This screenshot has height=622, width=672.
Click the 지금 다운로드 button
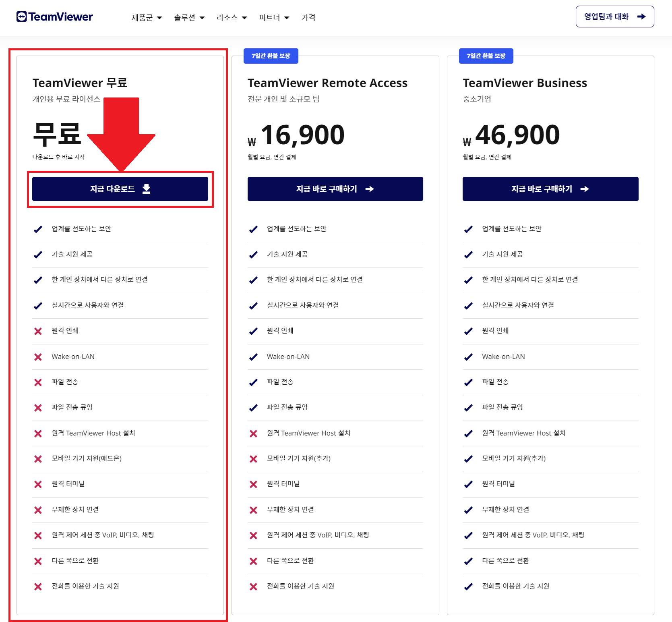pos(120,189)
